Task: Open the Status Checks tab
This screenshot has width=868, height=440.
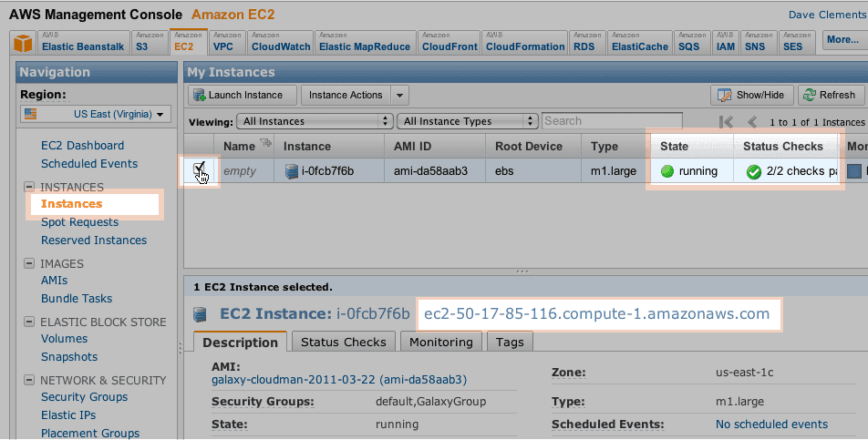Action: (344, 342)
